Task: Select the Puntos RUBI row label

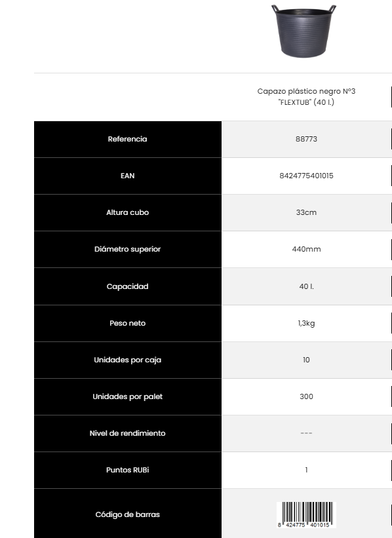Action: (x=128, y=470)
